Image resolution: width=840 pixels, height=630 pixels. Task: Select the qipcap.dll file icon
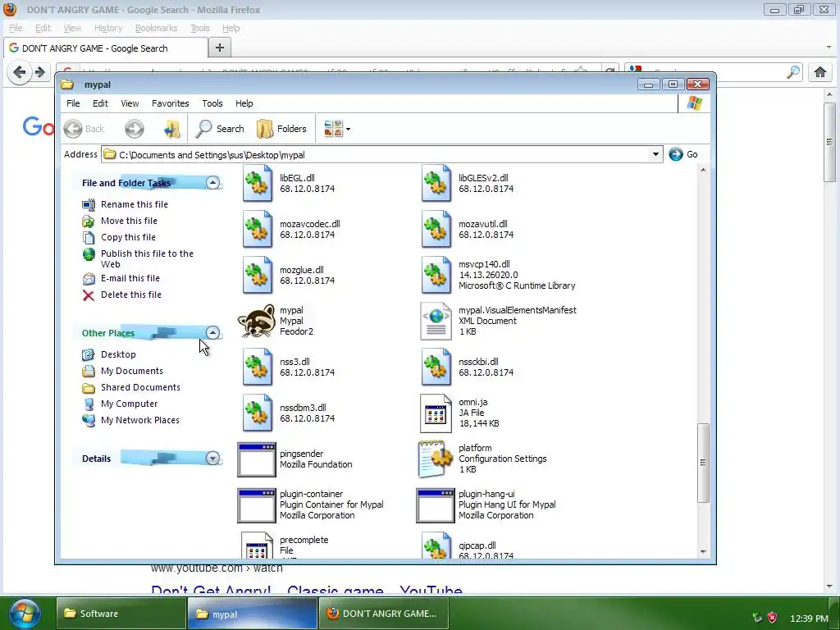point(436,545)
